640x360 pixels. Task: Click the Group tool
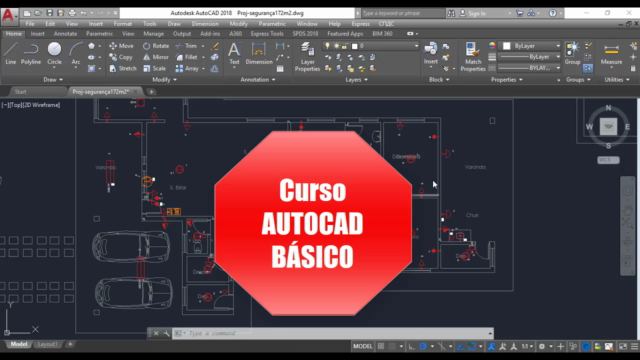(x=572, y=53)
